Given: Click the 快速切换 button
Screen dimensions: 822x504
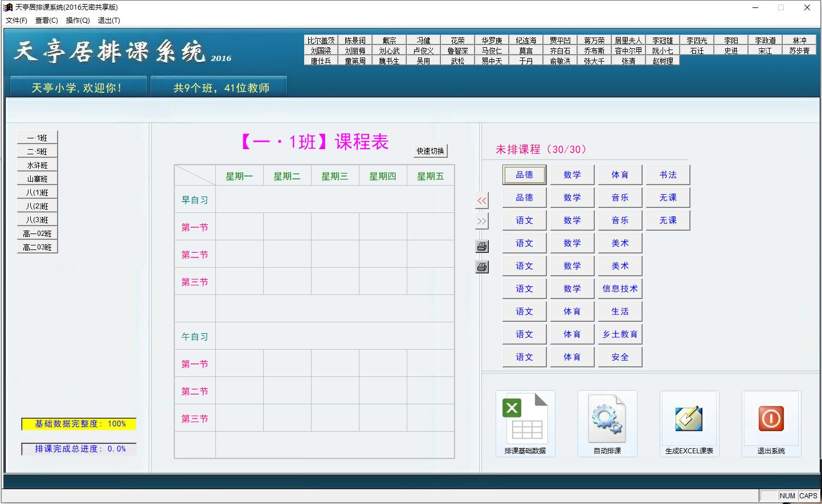Looking at the screenshot, I should pos(430,151).
